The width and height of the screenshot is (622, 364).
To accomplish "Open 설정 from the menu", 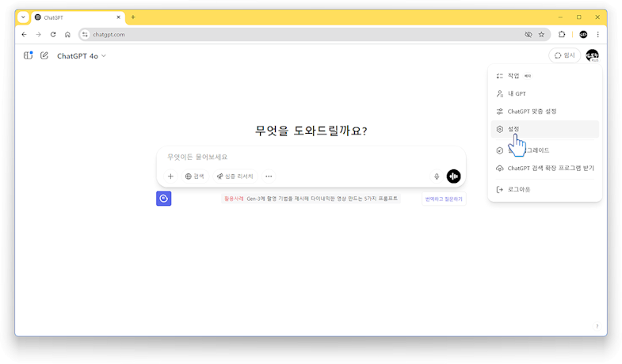I will [x=545, y=129].
